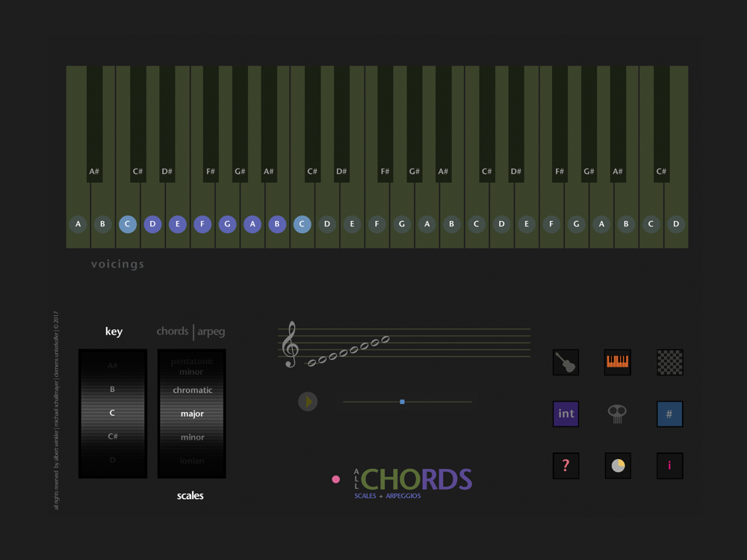
Task: Tap the highlighted purple G key
Action: click(227, 224)
